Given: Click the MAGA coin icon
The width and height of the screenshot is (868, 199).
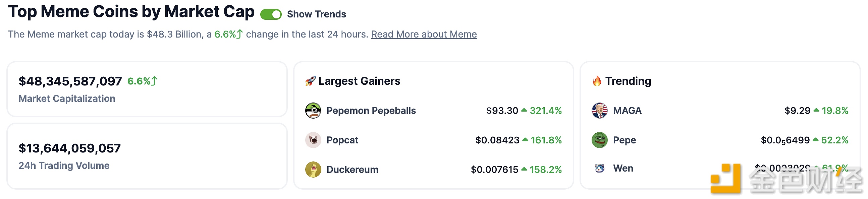Looking at the screenshot, I should pyautogui.click(x=599, y=111).
